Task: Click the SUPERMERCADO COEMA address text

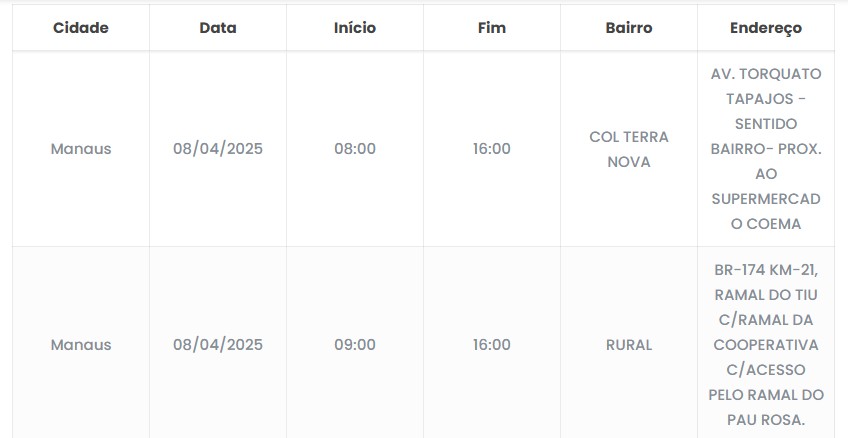Action: 766,211
